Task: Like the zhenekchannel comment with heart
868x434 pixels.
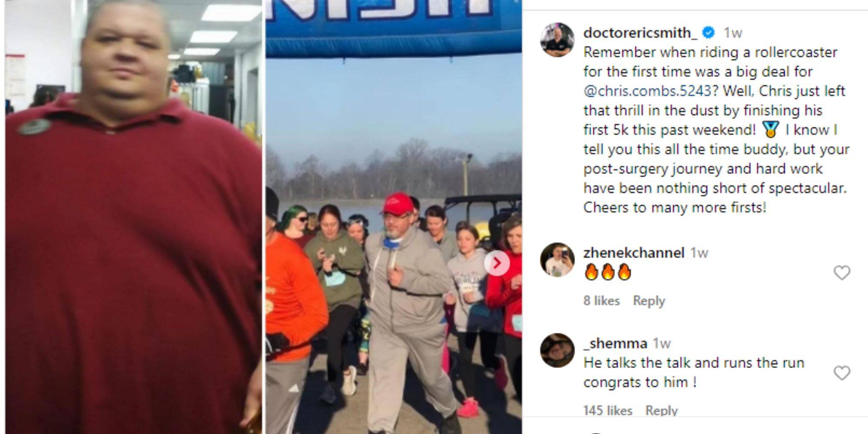Action: [842, 273]
